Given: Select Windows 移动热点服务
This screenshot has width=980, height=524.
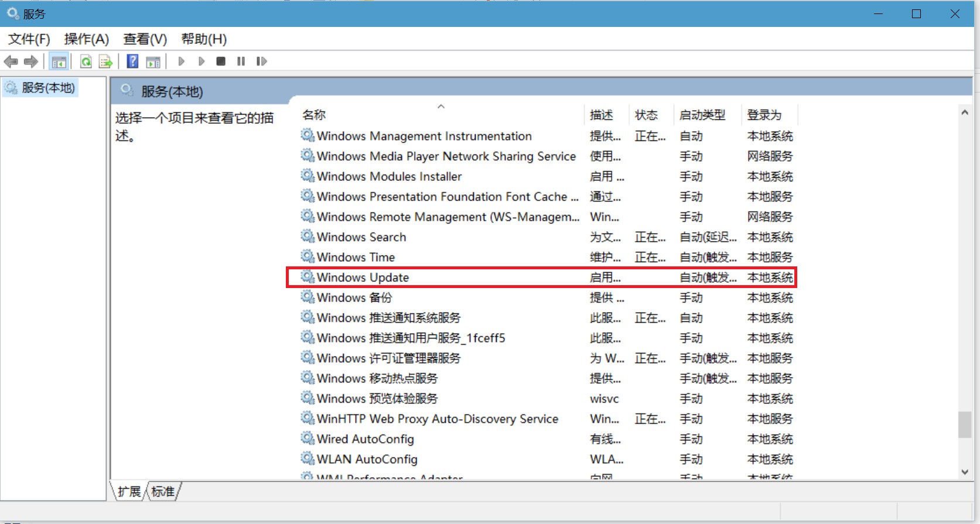Looking at the screenshot, I should pyautogui.click(x=377, y=378).
